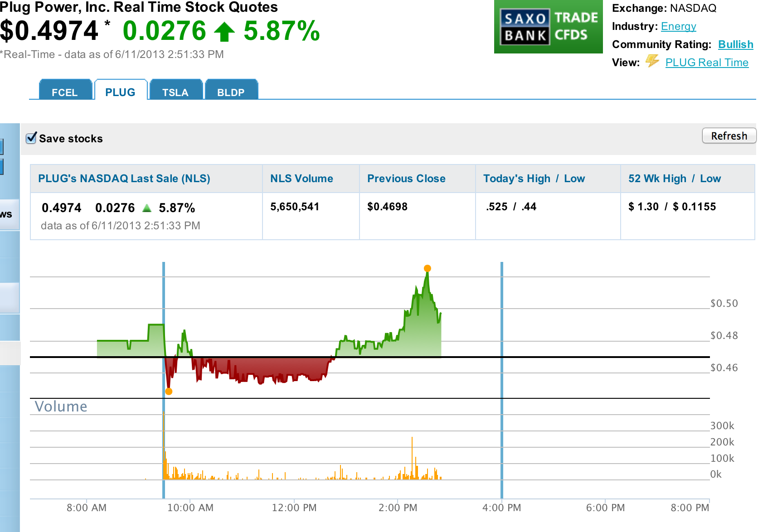Click the orange high-point marker on chart
Viewport: 758px width, 532px height.
(427, 268)
